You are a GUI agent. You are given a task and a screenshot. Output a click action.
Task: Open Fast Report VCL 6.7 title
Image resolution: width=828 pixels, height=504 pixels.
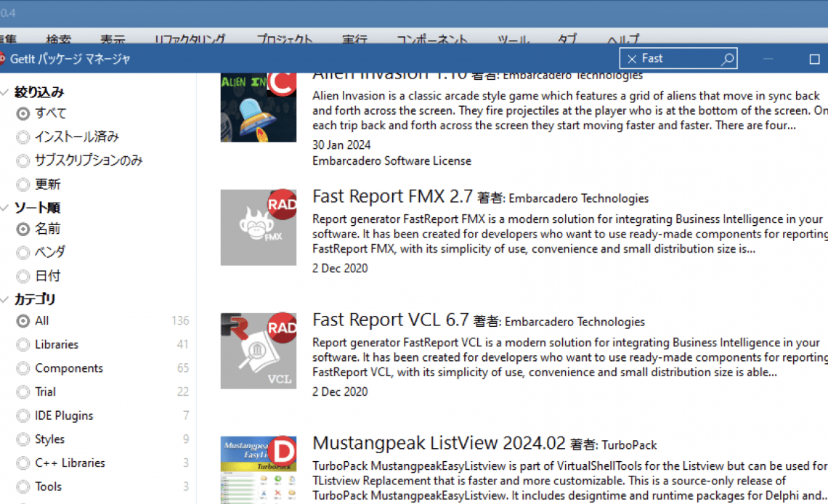click(x=390, y=320)
